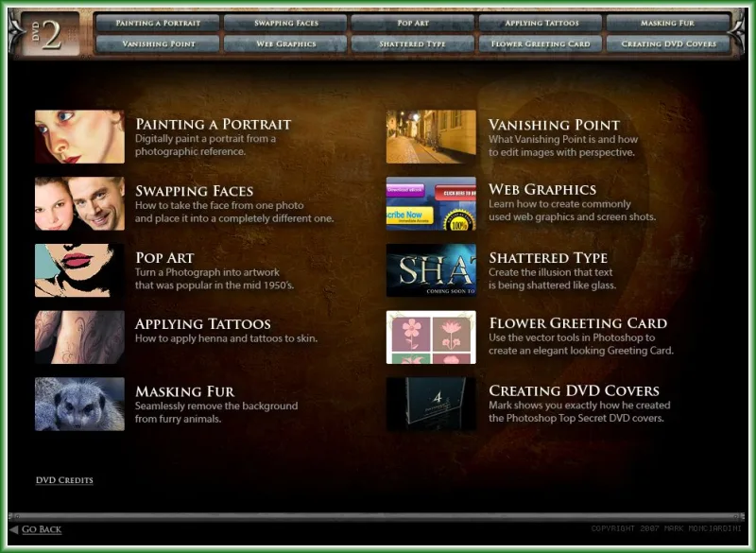Select the Web Graphics top navigation button
756x553 pixels.
285,43
